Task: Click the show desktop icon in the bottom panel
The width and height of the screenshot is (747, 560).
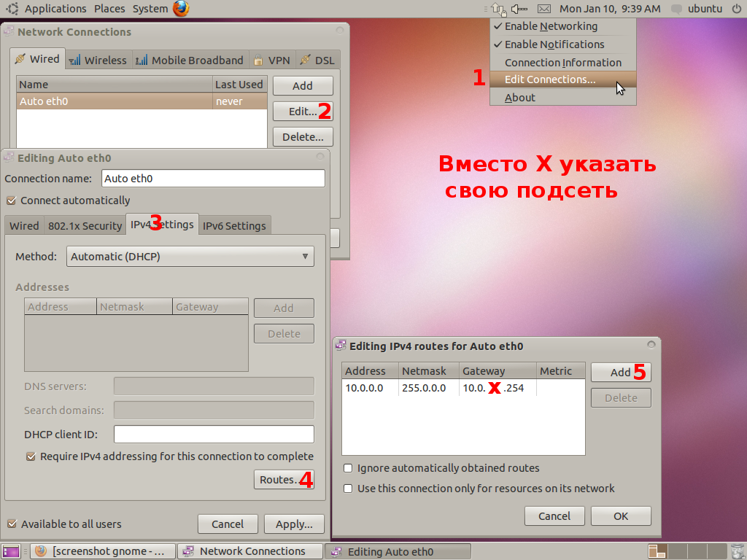Action: pyautogui.click(x=11, y=551)
